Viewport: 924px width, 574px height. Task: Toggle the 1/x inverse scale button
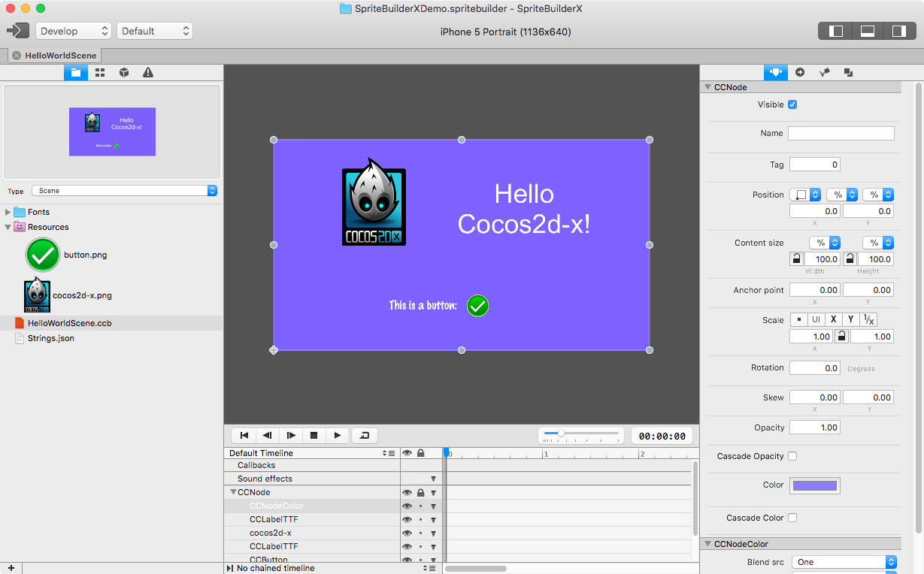tap(868, 320)
